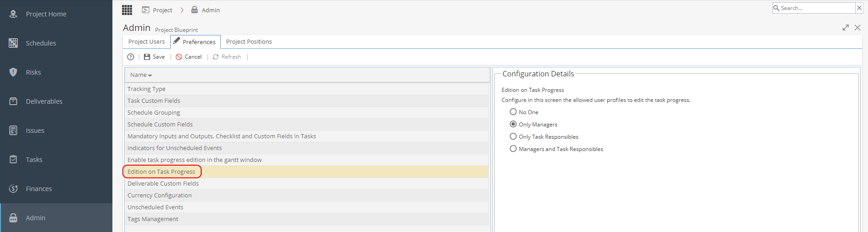The image size is (868, 232).
Task: Select the No One radio option
Action: click(x=513, y=112)
